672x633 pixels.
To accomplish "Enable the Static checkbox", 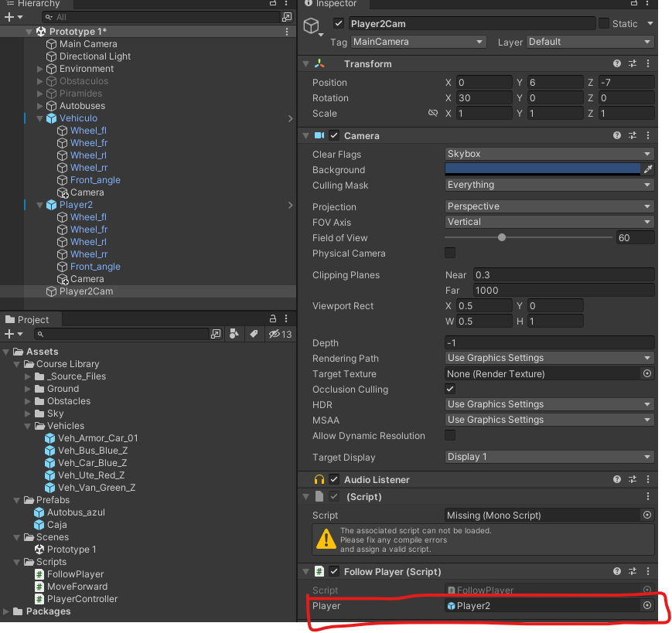I will click(x=603, y=23).
